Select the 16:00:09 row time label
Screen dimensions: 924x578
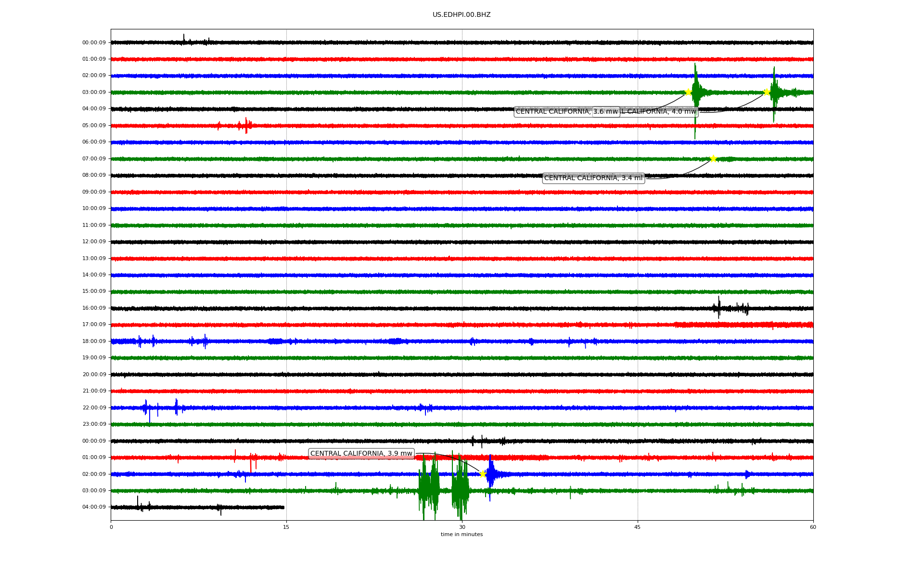[x=94, y=308]
